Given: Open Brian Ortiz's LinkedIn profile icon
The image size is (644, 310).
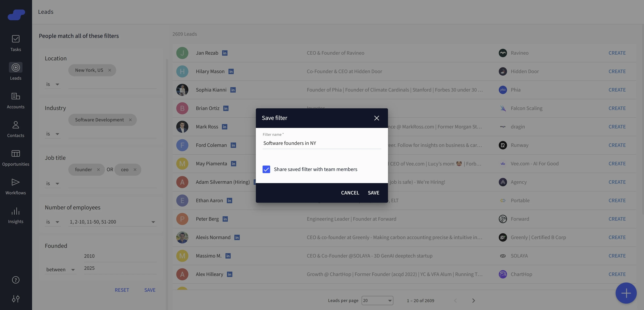Looking at the screenshot, I should tap(226, 108).
